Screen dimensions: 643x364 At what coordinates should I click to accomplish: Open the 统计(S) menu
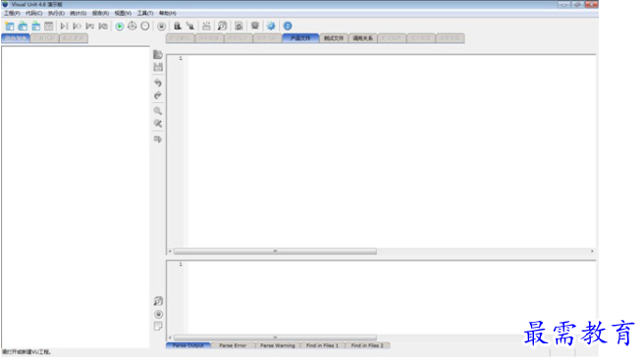point(78,13)
